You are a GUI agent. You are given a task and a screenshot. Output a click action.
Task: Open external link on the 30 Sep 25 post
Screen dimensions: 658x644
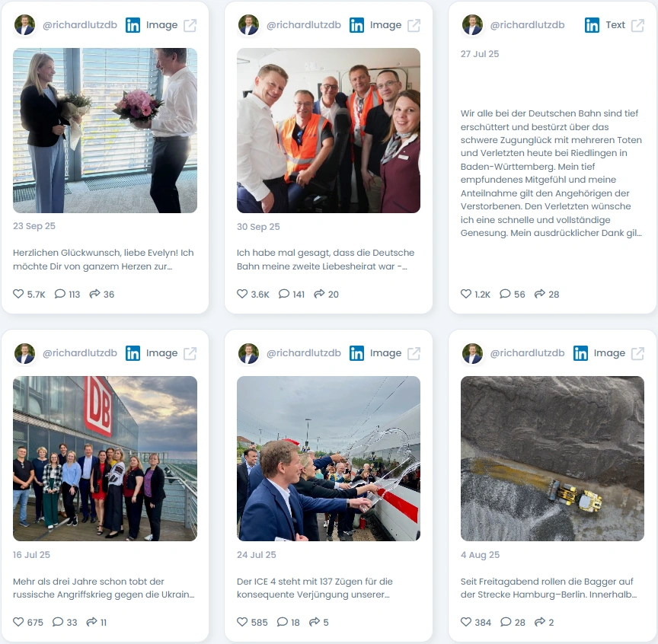[x=414, y=25]
